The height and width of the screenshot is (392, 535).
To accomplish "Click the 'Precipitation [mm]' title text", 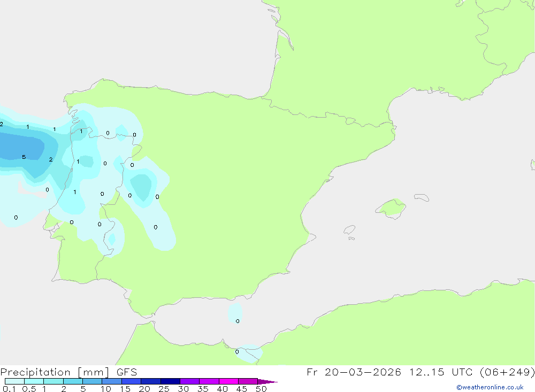I will (55, 372).
